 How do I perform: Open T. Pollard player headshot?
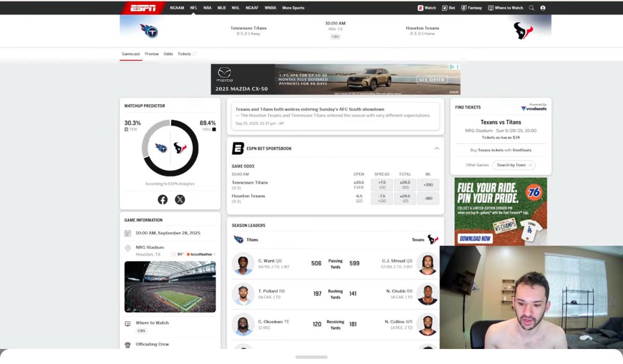click(243, 294)
